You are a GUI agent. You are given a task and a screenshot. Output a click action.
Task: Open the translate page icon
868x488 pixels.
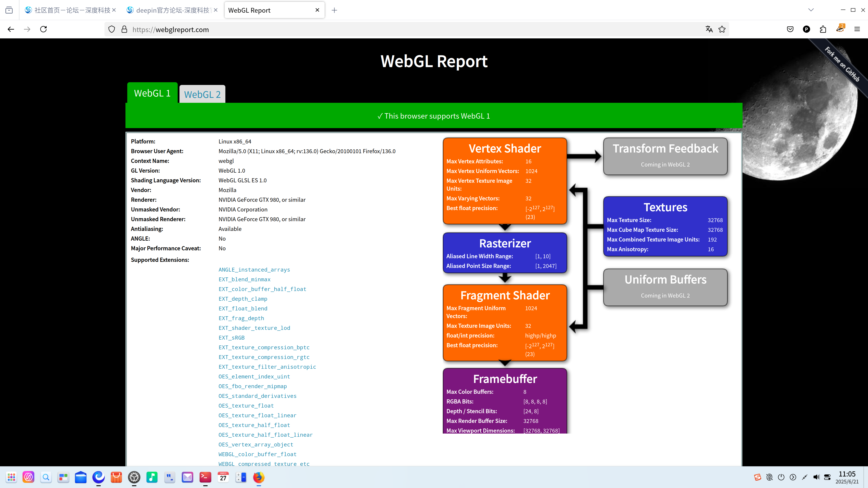pos(709,29)
